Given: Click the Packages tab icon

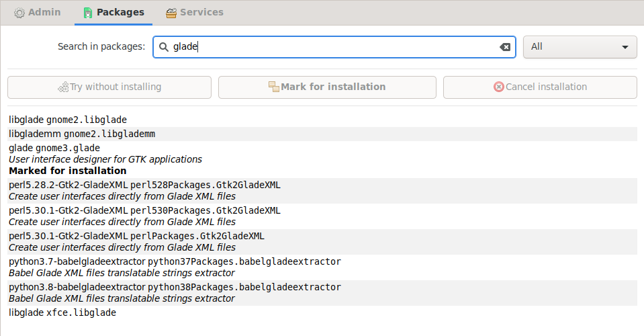Looking at the screenshot, I should 88,13.
